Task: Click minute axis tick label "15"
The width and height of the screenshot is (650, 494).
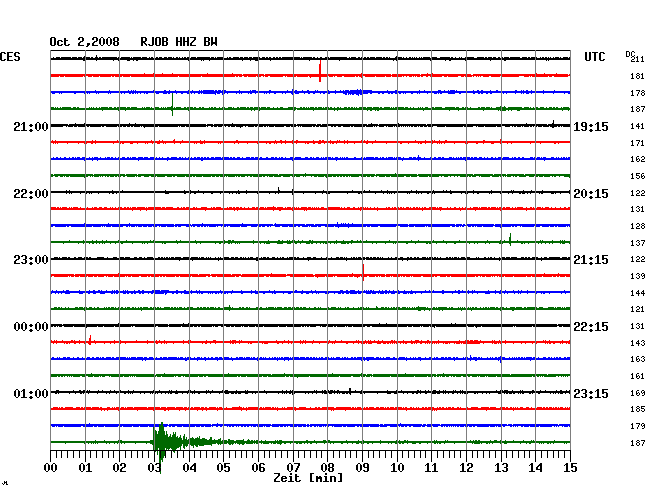Action: 570,468
